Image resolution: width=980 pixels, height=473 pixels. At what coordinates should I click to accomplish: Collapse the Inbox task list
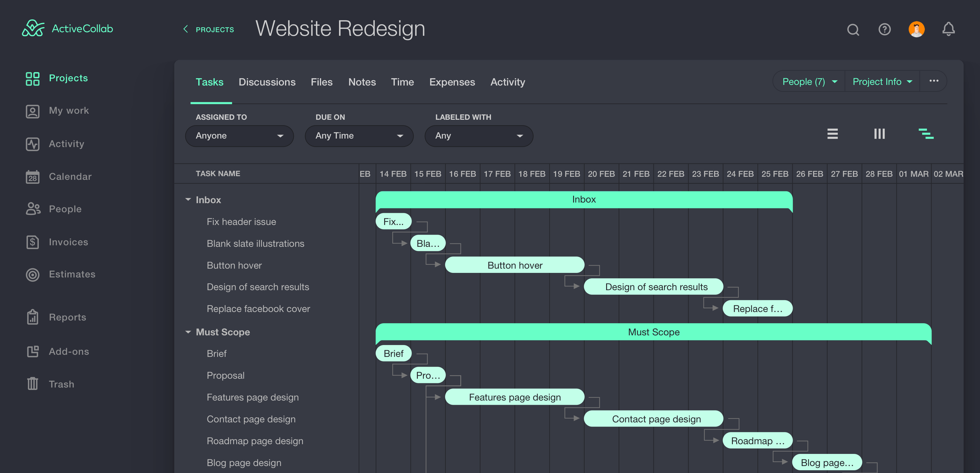point(188,200)
